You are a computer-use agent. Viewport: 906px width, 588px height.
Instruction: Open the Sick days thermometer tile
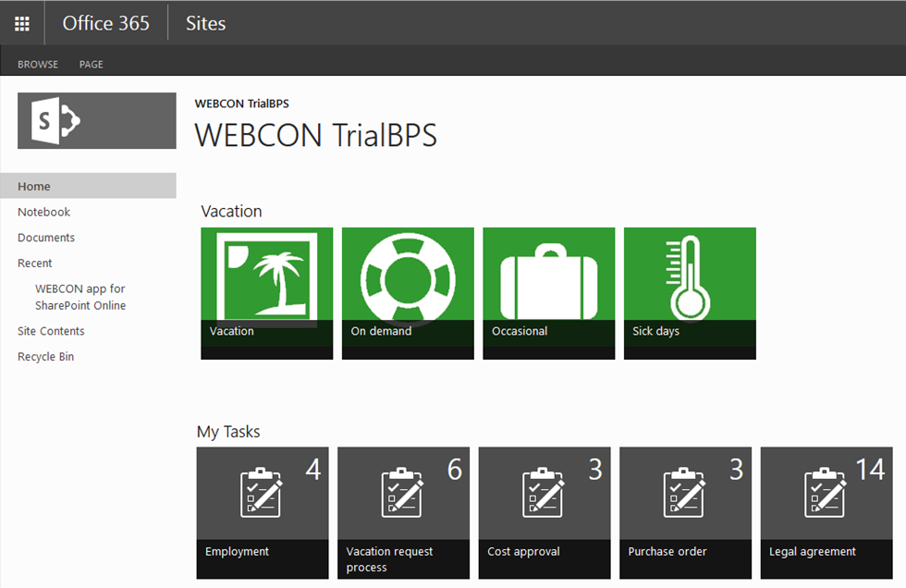(690, 293)
